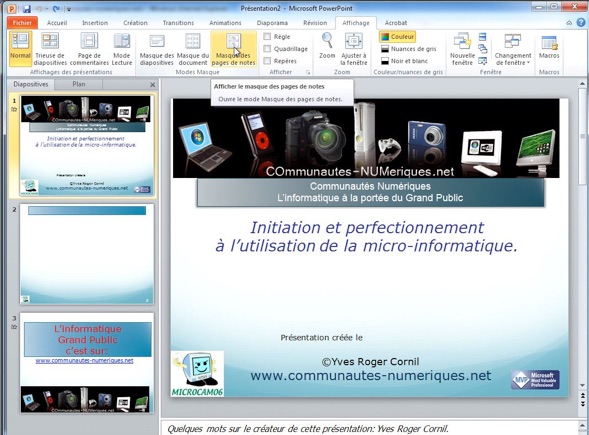589x435 pixels.
Task: Switch to Normal view
Action: [20, 49]
